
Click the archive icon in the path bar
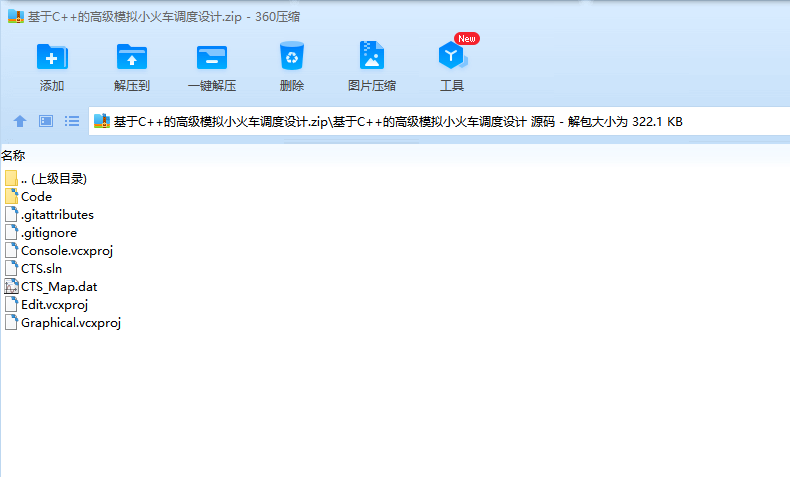102,121
